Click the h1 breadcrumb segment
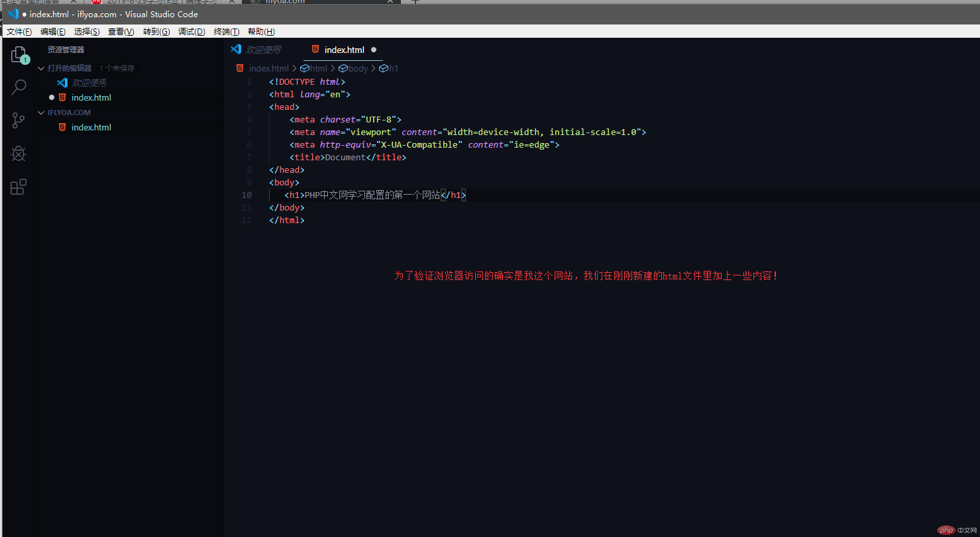Viewport: 980px width, 537px height. click(x=389, y=68)
